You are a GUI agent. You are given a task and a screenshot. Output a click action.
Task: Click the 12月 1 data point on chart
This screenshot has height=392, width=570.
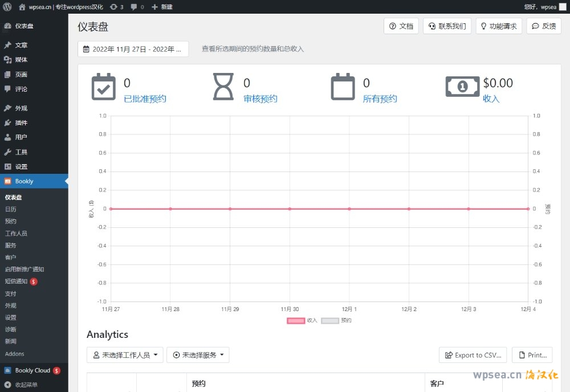[x=349, y=209]
